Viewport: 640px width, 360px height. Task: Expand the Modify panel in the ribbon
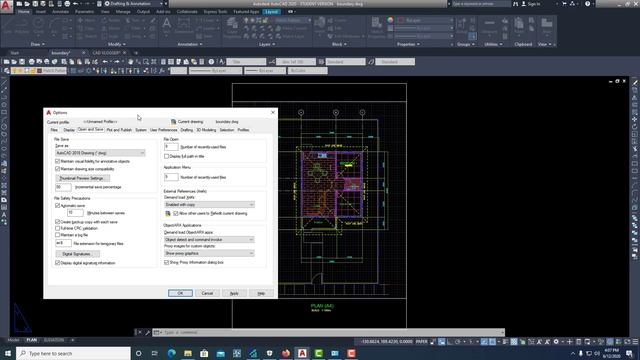point(116,44)
